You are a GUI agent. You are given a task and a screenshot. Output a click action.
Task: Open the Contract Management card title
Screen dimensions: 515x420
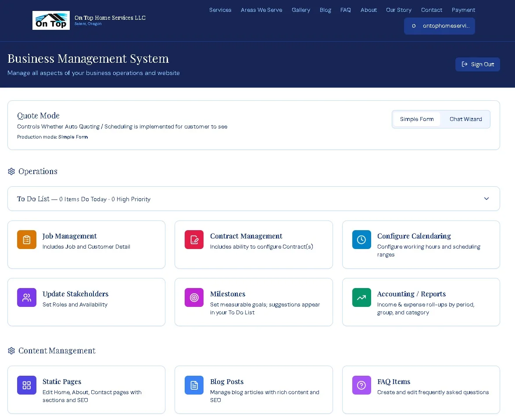[x=246, y=236]
